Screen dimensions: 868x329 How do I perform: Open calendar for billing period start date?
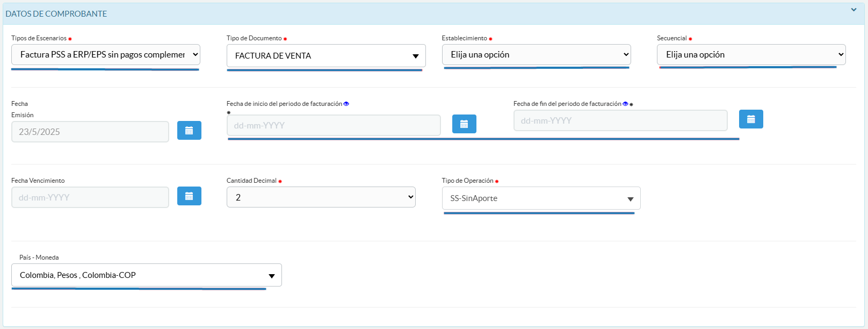click(464, 124)
